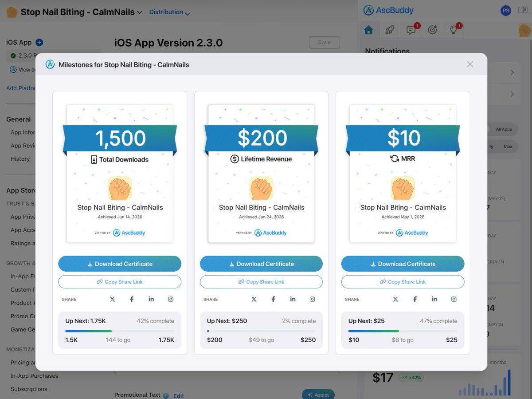Click the Promotional Text info icon
The height and width of the screenshot is (399, 532).
click(166, 395)
